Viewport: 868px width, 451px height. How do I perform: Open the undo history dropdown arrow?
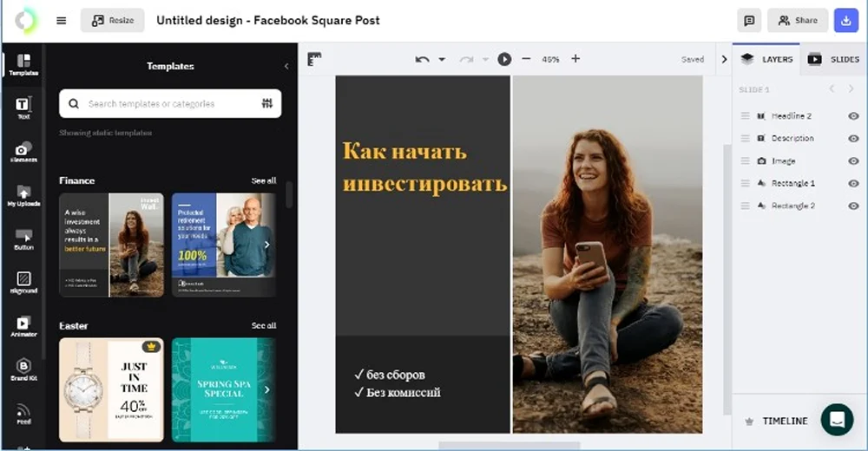click(442, 59)
